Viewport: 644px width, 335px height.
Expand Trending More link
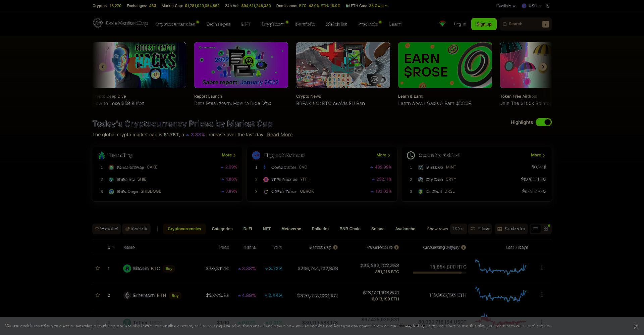coord(229,155)
